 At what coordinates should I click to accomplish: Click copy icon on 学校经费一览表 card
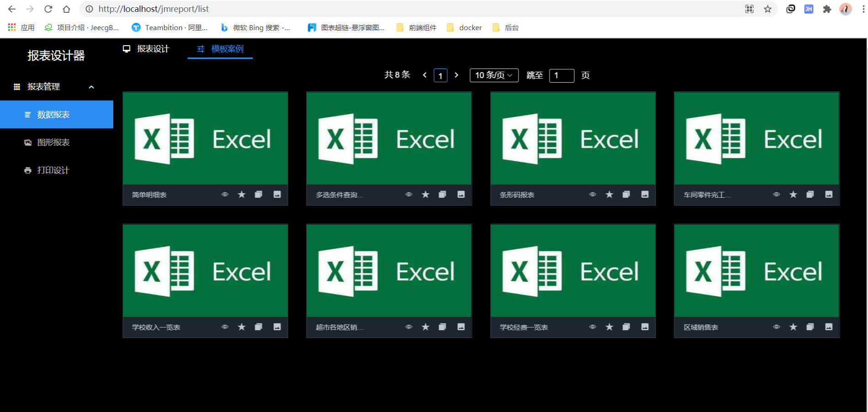626,327
